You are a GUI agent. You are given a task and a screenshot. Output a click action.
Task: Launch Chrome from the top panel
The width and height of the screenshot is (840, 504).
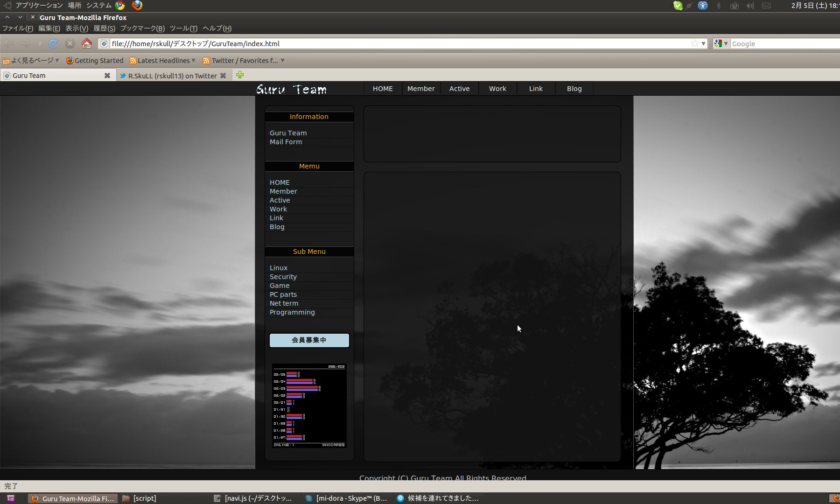(120, 6)
